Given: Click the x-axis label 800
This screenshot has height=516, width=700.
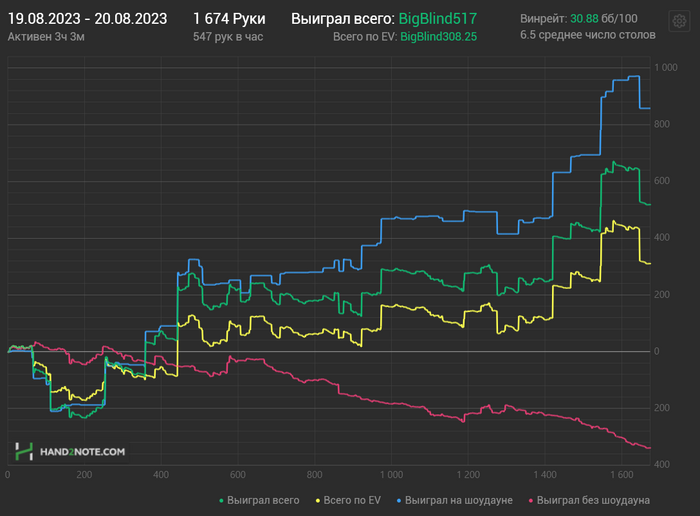Looking at the screenshot, I should pos(314,474).
